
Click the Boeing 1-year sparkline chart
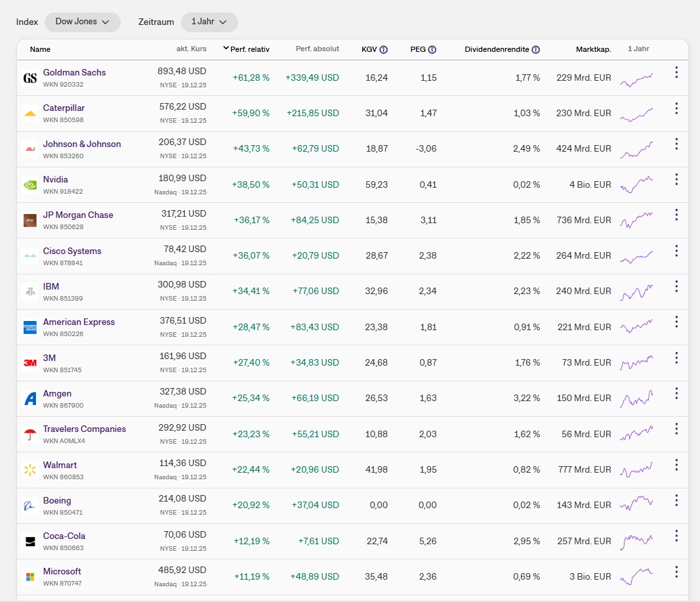(636, 504)
